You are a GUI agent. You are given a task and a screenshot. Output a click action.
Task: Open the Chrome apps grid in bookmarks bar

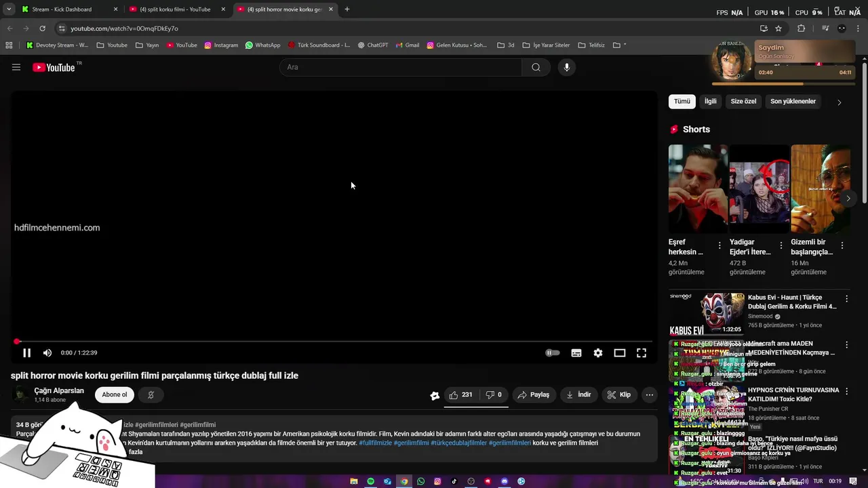[x=9, y=45]
